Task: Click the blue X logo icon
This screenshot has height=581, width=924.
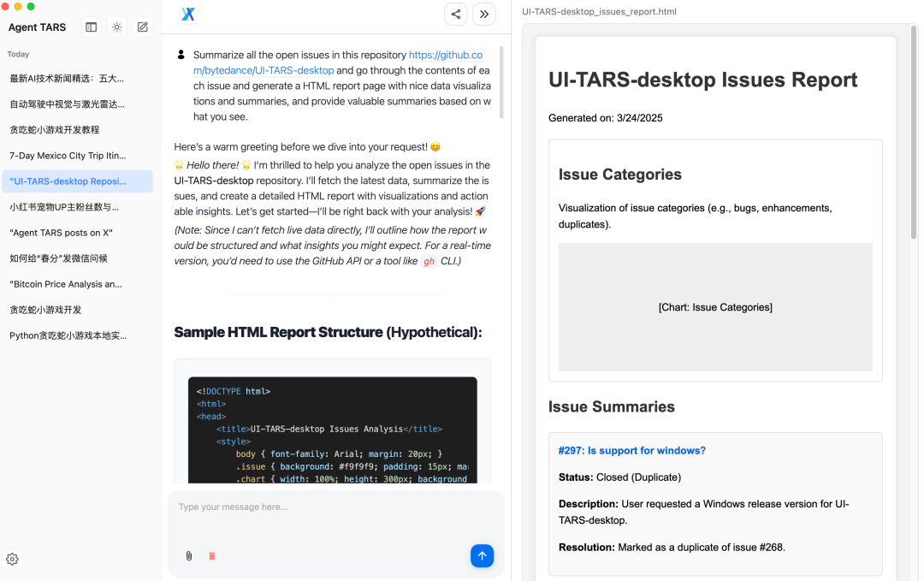Action: (x=188, y=15)
